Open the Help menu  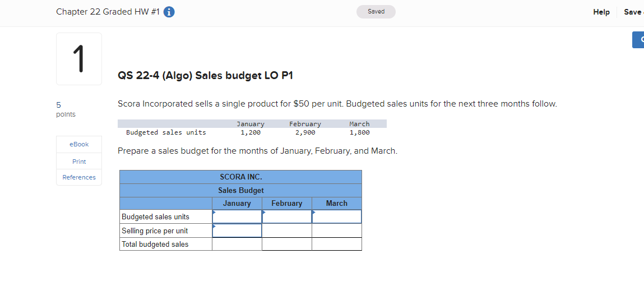click(601, 12)
